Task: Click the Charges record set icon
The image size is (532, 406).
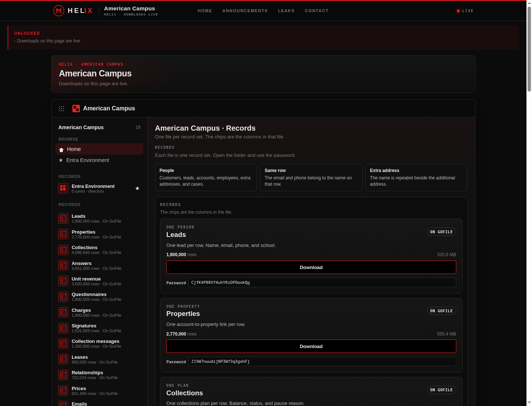Action: pos(63,312)
